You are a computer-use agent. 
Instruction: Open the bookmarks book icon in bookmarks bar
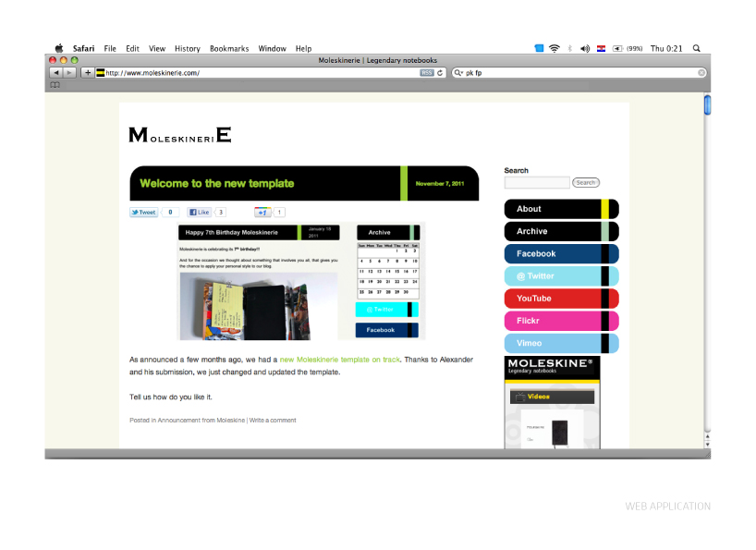tap(55, 85)
